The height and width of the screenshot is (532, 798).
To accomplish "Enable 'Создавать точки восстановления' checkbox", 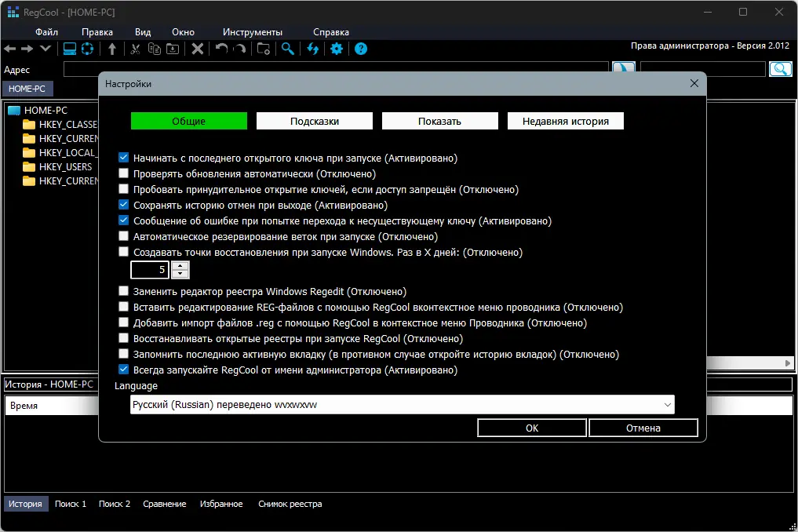I will click(x=123, y=252).
